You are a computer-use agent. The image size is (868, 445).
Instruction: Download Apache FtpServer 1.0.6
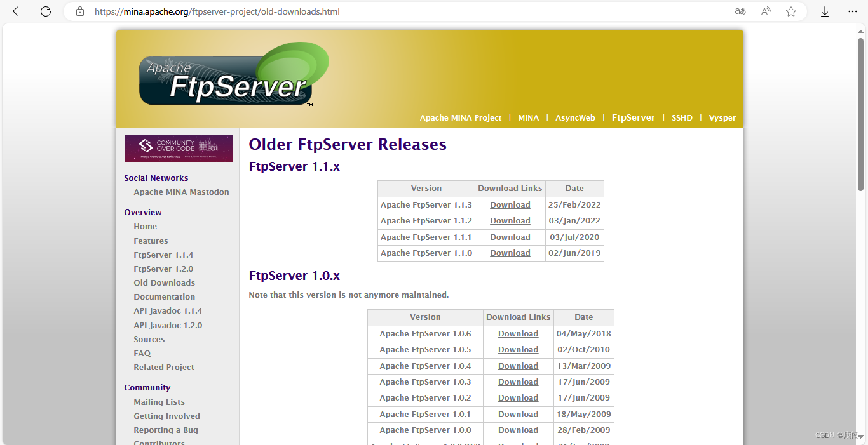[x=518, y=333]
